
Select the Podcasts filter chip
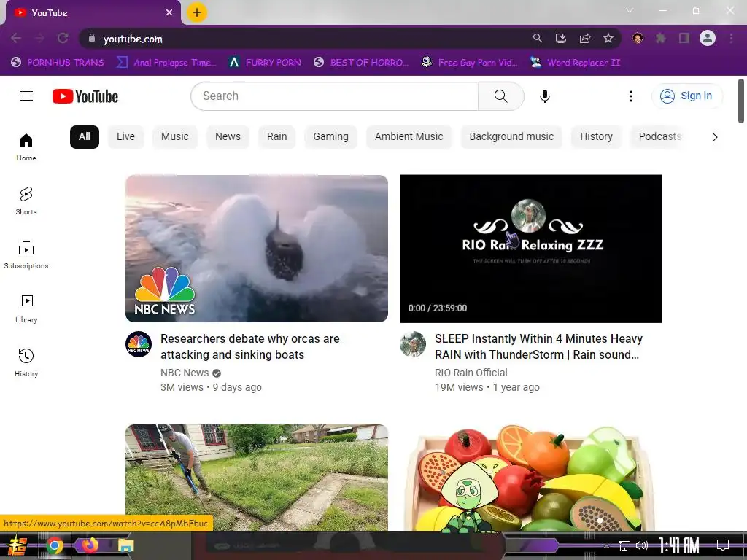[659, 137]
